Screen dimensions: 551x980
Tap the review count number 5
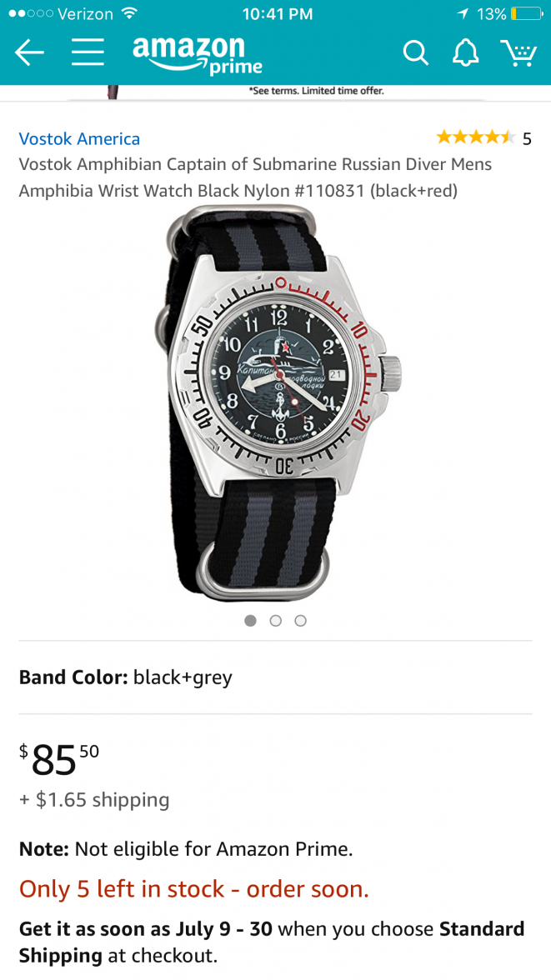coord(527,138)
